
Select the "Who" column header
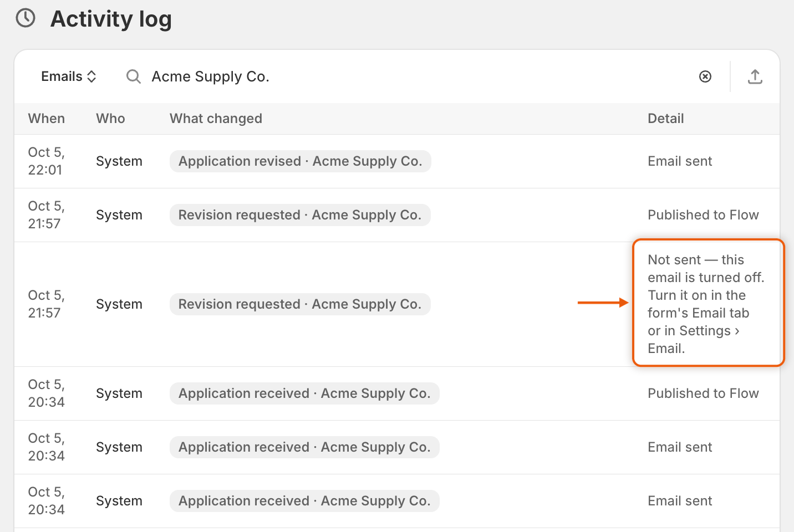110,119
